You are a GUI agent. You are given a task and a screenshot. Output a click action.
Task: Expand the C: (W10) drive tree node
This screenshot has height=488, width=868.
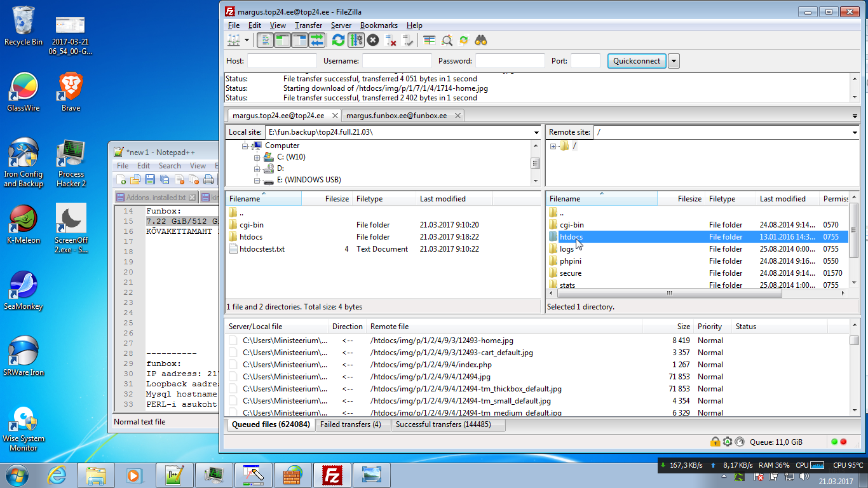[x=257, y=157]
